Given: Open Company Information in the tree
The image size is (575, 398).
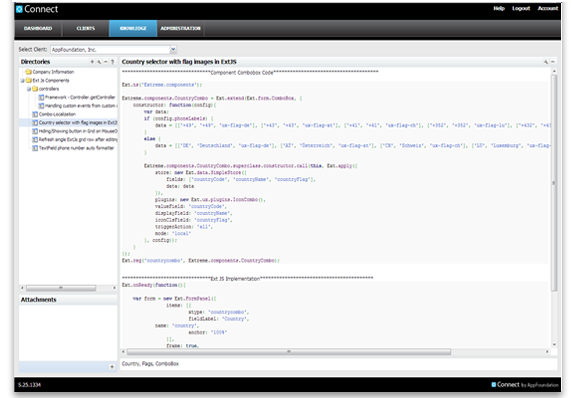Looking at the screenshot, I should pos(53,72).
